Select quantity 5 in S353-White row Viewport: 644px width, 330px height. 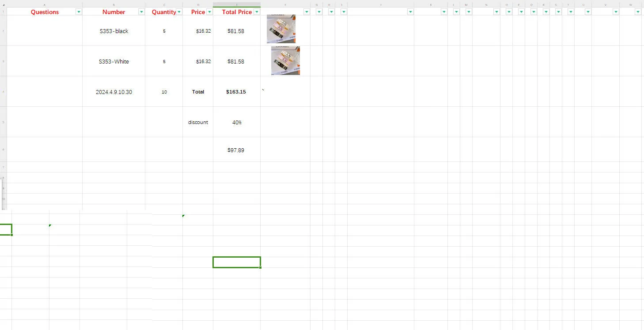(164, 61)
